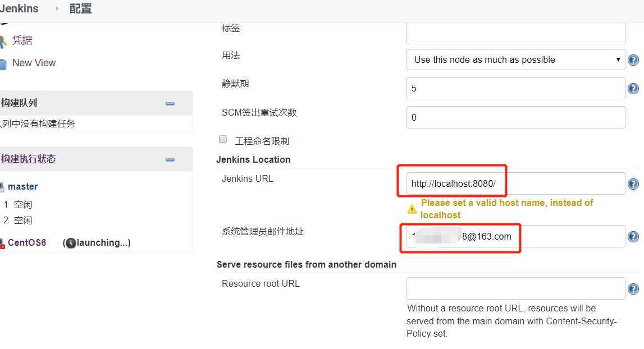Click the 'Please set a valid host name' warning
Screen dimensions: 644x349
[507, 209]
